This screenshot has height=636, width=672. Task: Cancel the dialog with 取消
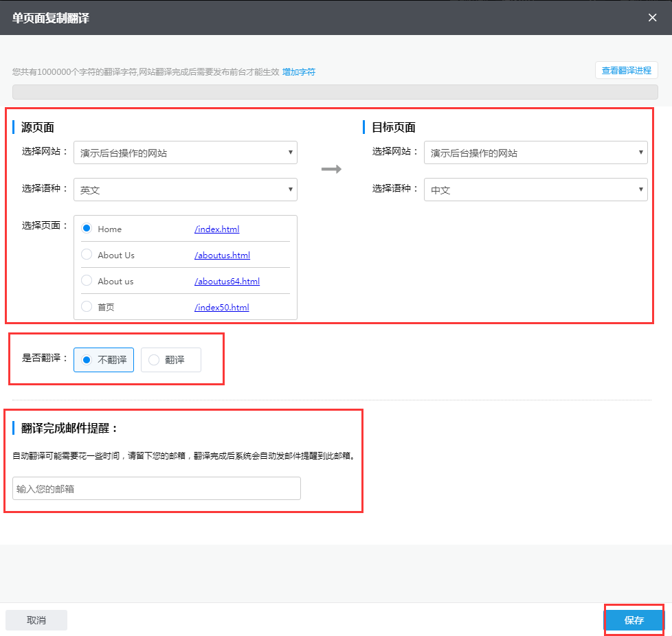point(36,620)
